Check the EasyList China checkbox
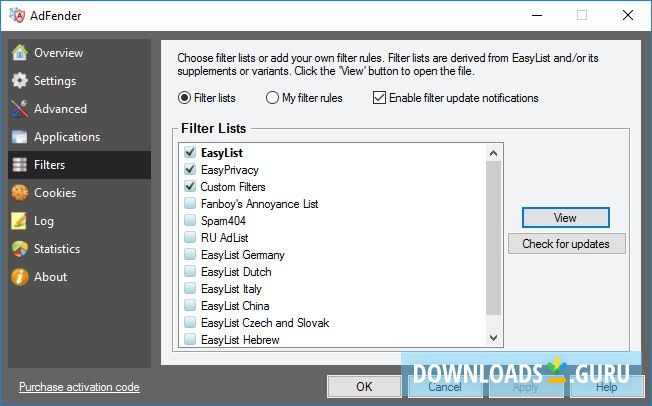 (190, 305)
